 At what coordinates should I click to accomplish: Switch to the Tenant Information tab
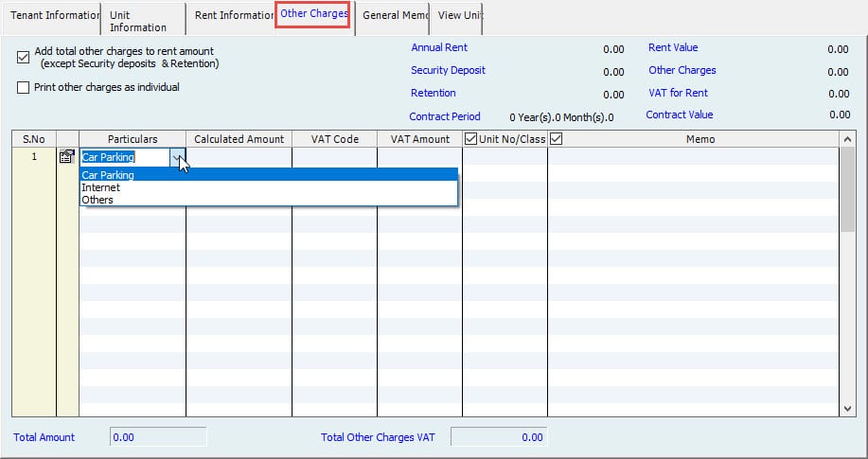(x=53, y=16)
